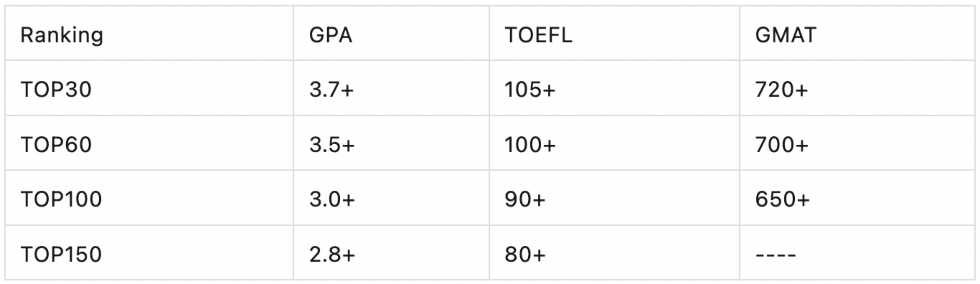Click the 3.0+ GPA cell
This screenshot has height=284, width=980.
pos(391,197)
